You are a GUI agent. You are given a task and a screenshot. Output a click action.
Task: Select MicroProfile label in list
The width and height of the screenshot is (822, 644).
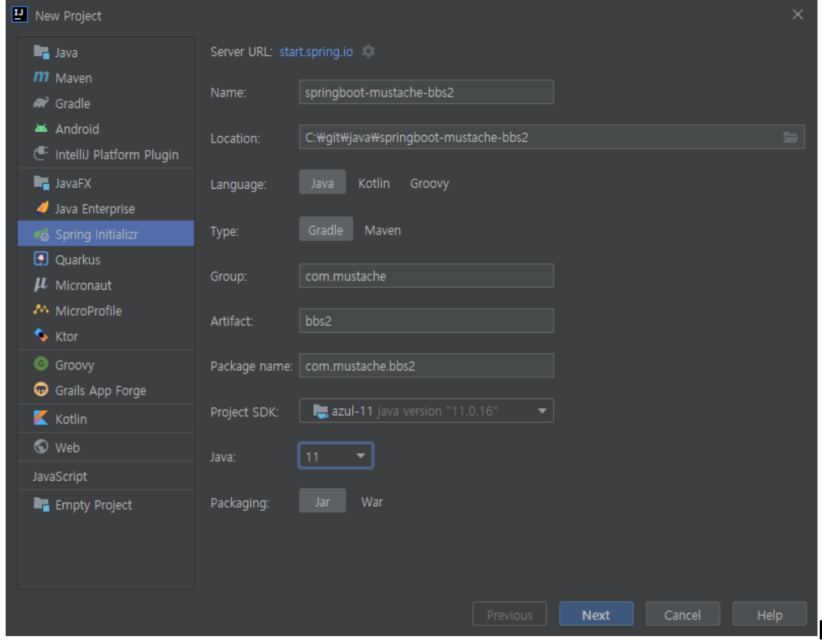point(88,311)
